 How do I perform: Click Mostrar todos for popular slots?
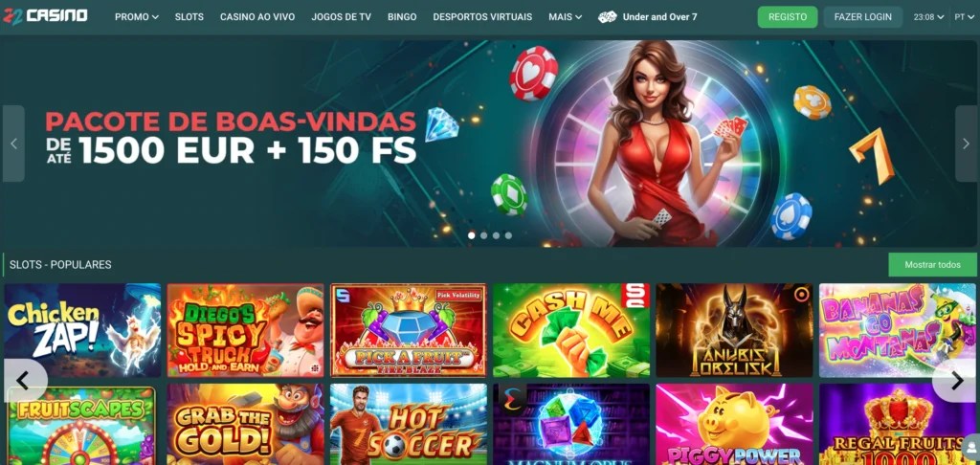[x=932, y=264]
